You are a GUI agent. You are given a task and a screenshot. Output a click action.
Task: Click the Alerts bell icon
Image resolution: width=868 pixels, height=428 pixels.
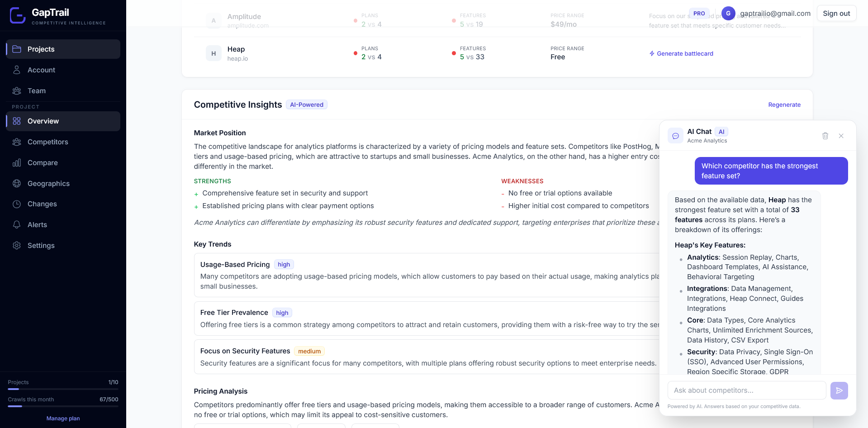(17, 224)
